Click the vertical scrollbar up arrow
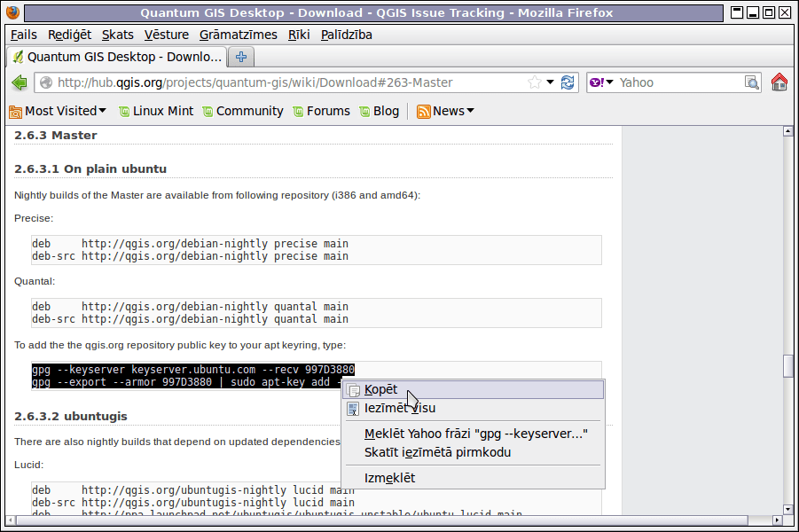The width and height of the screenshot is (799, 532). coord(787,131)
